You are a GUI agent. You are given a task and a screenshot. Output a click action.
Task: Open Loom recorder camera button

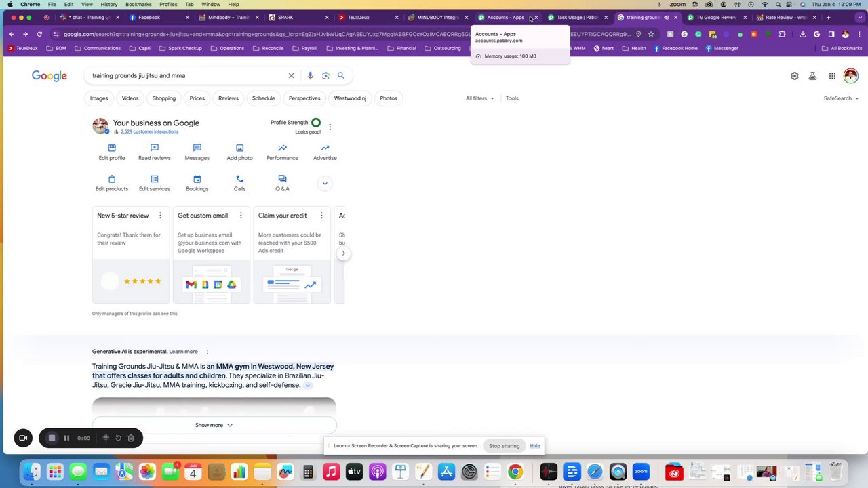pyautogui.click(x=23, y=438)
